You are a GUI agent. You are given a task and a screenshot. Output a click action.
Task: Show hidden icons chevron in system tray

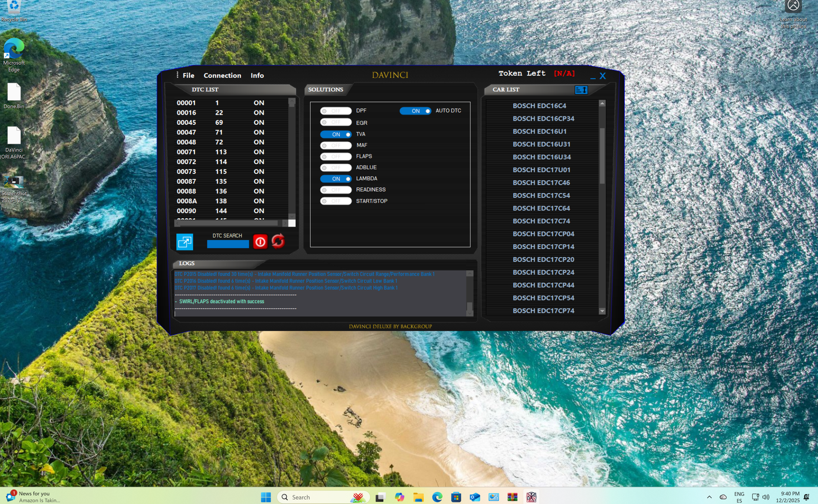coord(709,497)
